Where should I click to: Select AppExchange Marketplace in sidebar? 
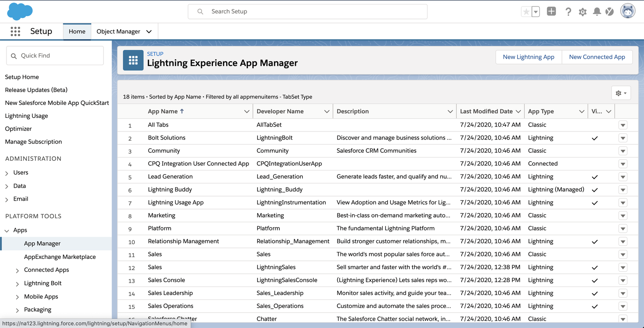tap(60, 257)
